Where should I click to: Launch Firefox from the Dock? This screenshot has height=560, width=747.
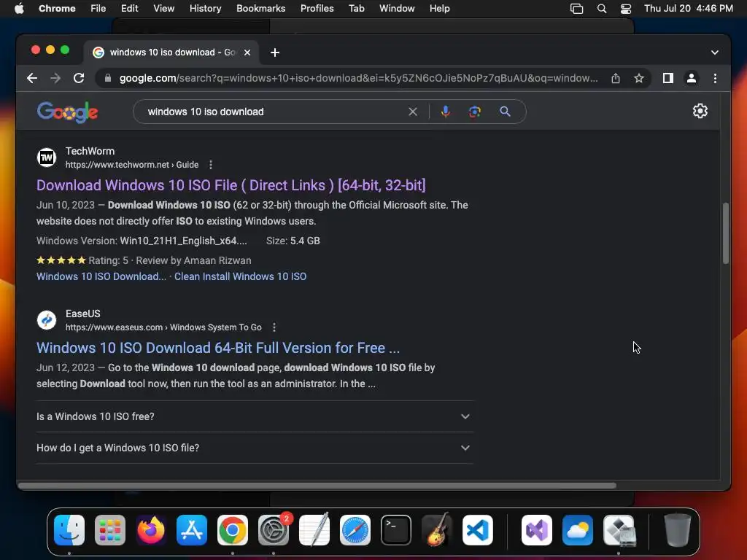(x=151, y=530)
